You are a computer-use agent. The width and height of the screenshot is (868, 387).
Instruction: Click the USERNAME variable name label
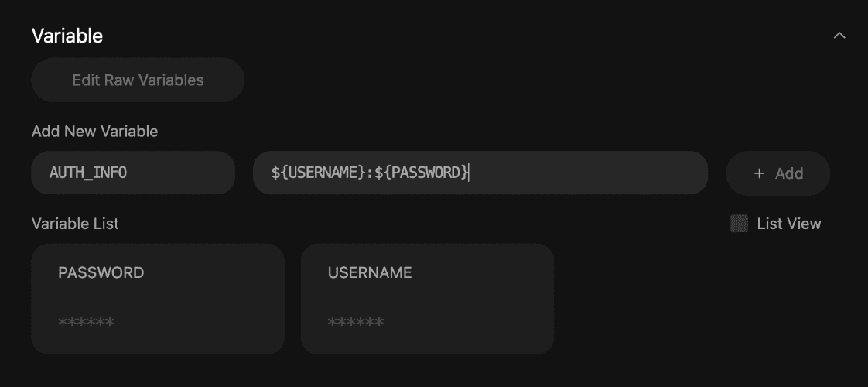370,272
